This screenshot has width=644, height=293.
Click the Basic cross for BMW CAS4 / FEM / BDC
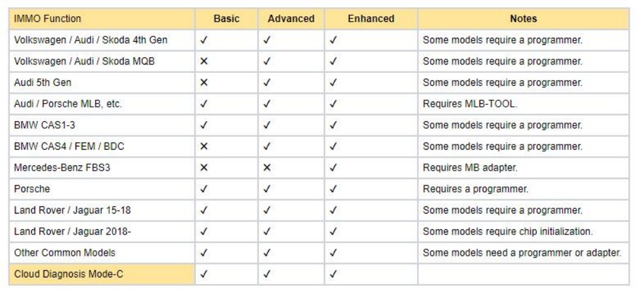pyautogui.click(x=204, y=146)
